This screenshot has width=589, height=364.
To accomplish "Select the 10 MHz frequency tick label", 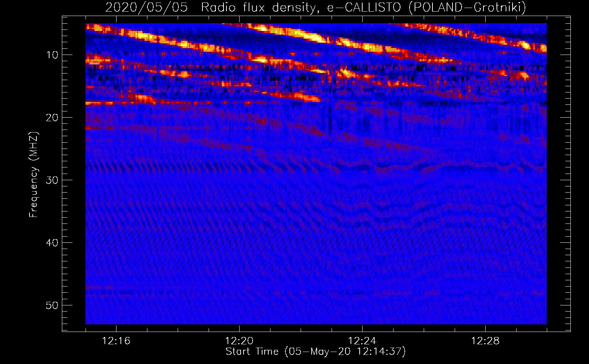I will click(52, 55).
